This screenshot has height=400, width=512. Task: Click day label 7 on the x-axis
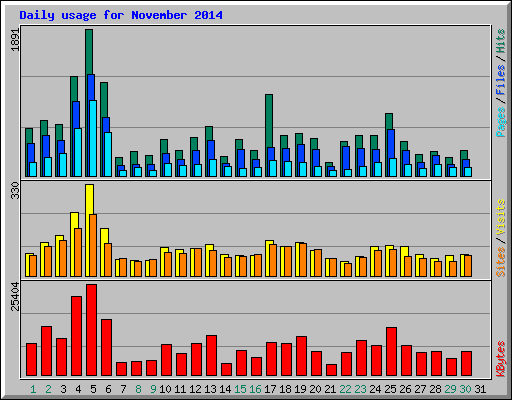click(x=123, y=389)
